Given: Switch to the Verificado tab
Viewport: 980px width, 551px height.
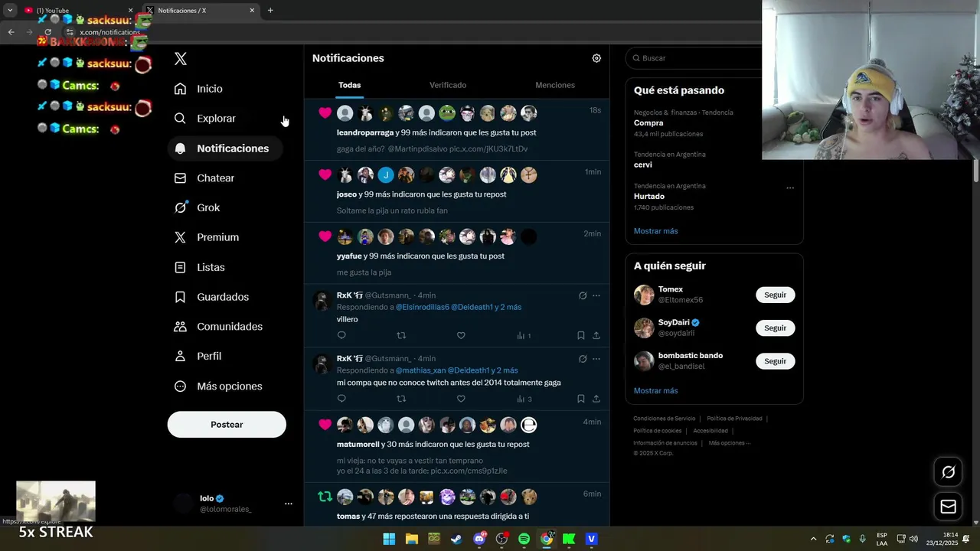Looking at the screenshot, I should click(x=448, y=85).
